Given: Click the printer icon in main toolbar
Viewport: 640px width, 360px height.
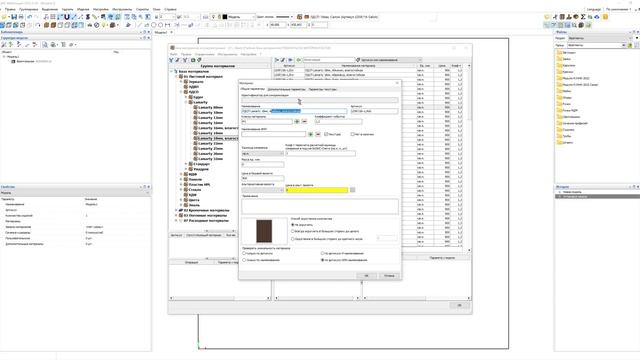Looking at the screenshot, I should click(21, 17).
